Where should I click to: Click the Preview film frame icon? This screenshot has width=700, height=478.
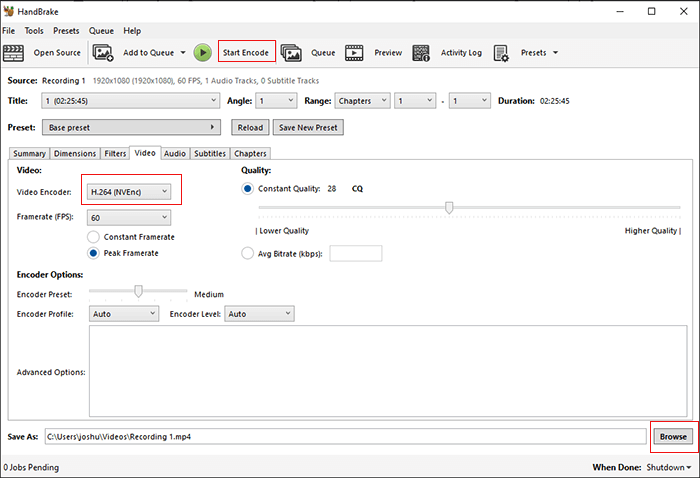[x=354, y=53]
